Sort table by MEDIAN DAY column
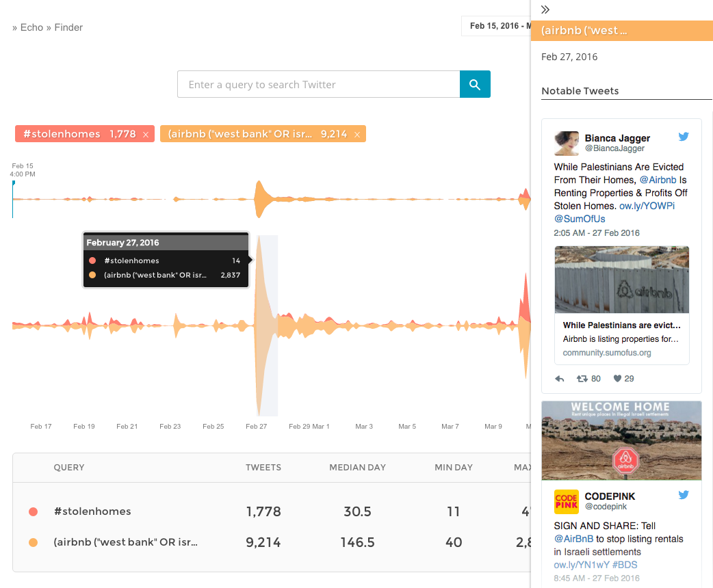 (357, 468)
